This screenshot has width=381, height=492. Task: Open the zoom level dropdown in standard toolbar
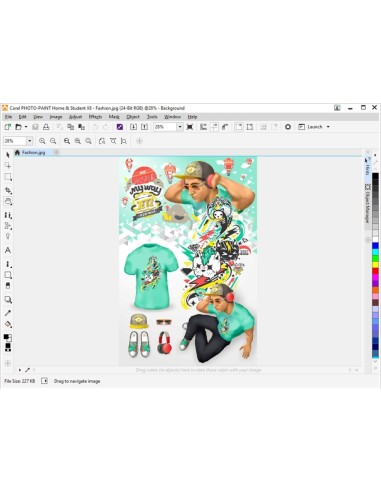[x=180, y=127]
